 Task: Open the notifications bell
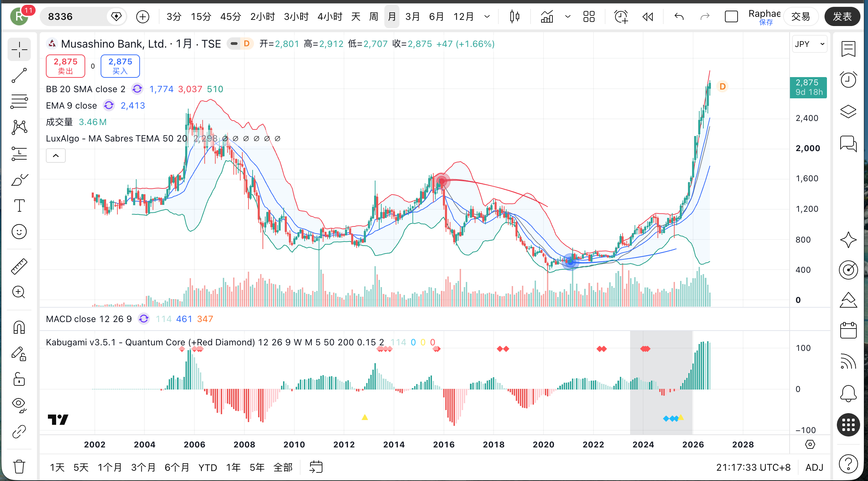848,393
